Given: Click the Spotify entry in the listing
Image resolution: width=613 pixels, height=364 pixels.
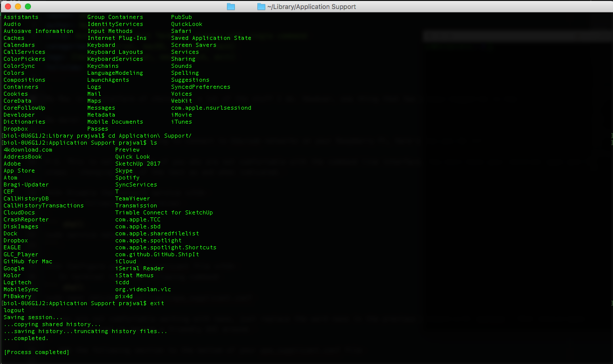Looking at the screenshot, I should (x=127, y=178).
